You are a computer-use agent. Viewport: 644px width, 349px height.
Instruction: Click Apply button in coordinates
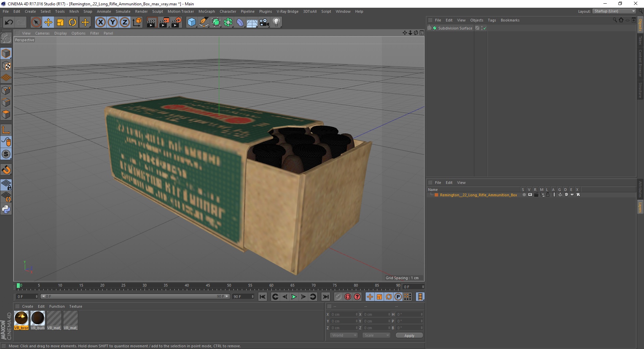pyautogui.click(x=409, y=335)
